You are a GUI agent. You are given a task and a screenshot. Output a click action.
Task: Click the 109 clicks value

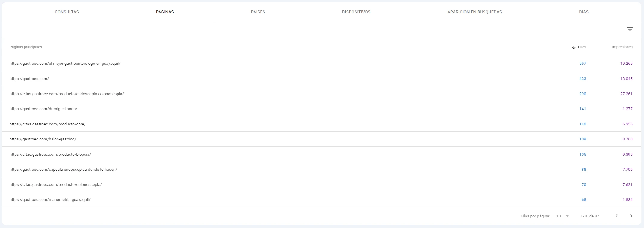tap(583, 139)
